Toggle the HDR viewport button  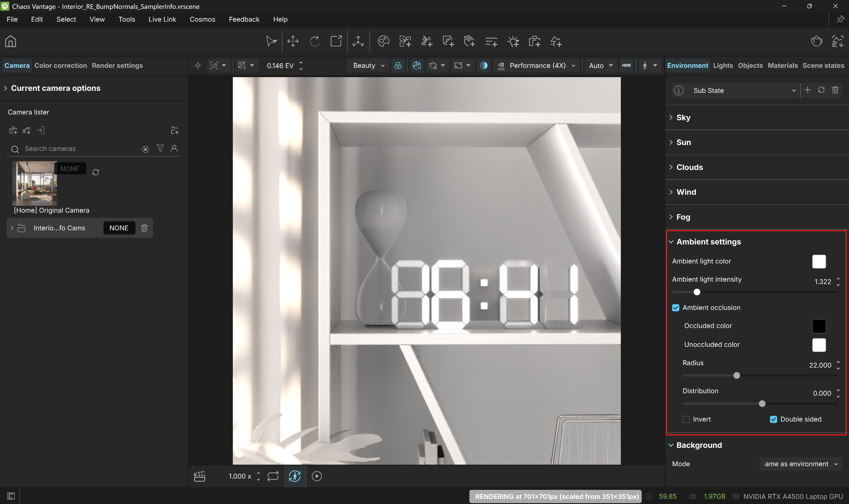626,66
